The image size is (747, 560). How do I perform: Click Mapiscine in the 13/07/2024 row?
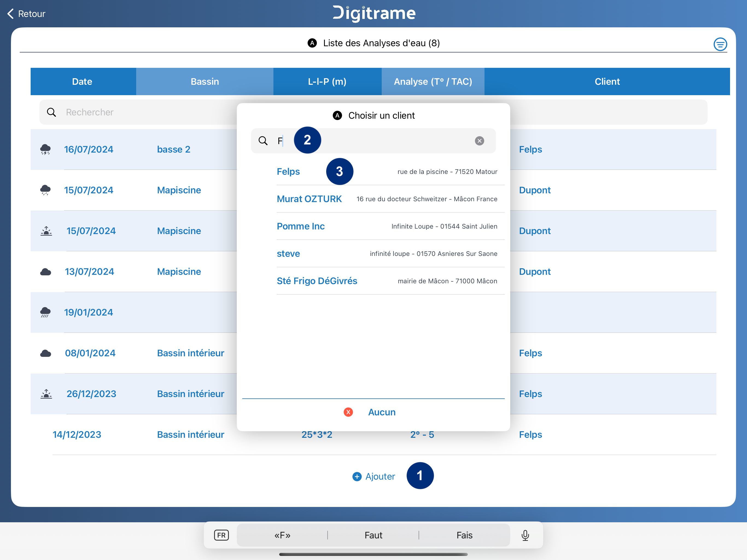(x=179, y=272)
